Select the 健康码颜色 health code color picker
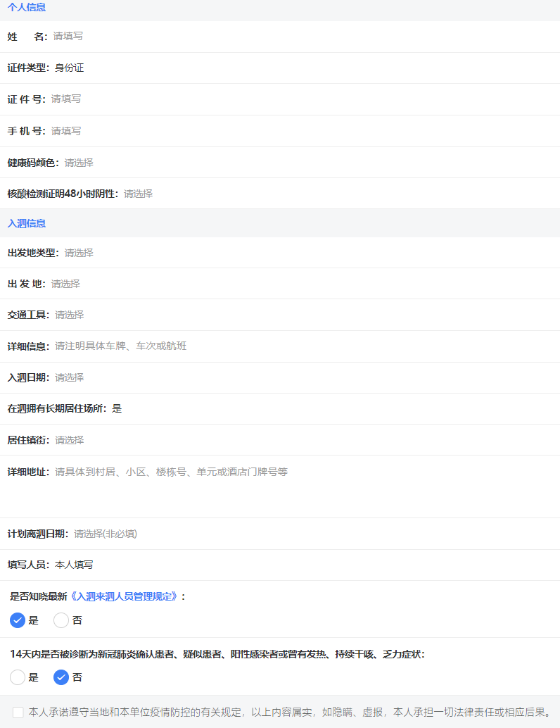Viewport: 560px width, 728px height. pos(281,163)
